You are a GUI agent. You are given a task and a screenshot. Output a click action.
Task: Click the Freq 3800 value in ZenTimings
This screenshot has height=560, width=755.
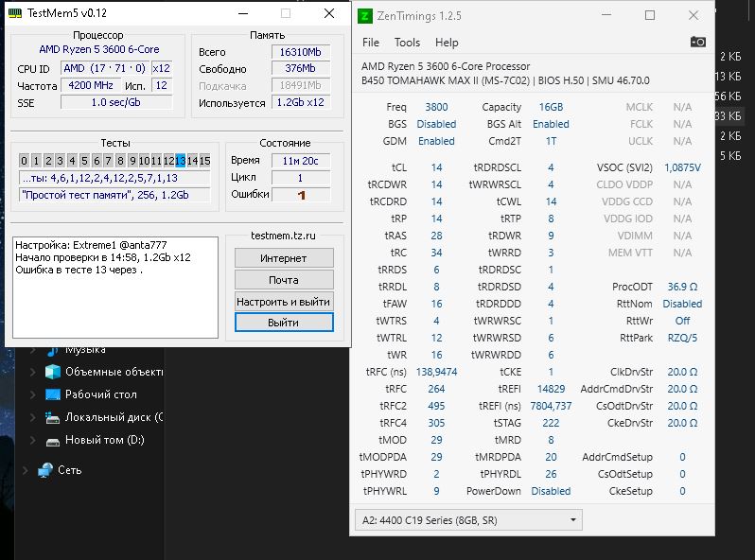[436, 107]
